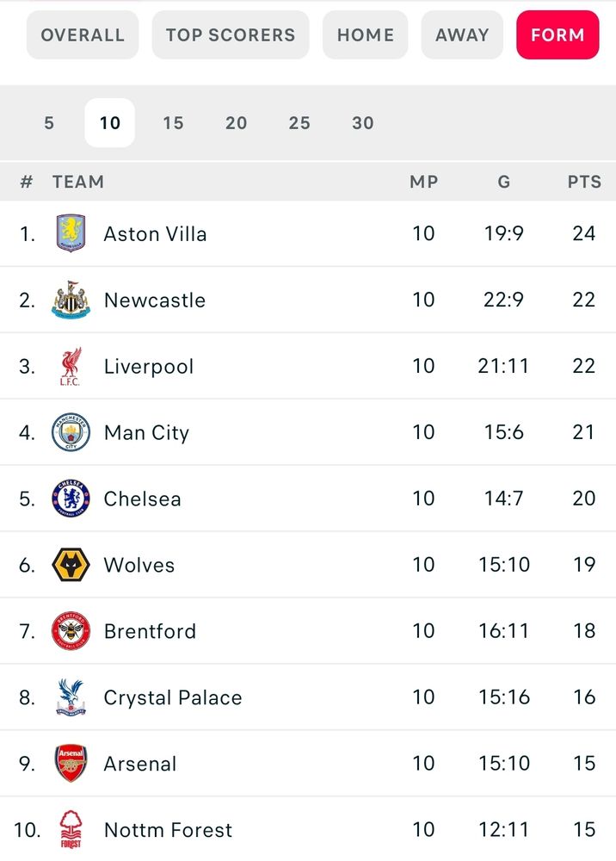Open the Nottm Forest tree logo
The image size is (616, 861).
(x=71, y=830)
